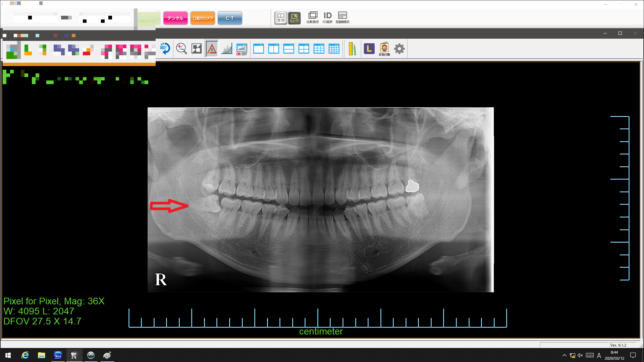644x362 pixels.
Task: Select the magnifying glass zoom tool
Action: 181,49
